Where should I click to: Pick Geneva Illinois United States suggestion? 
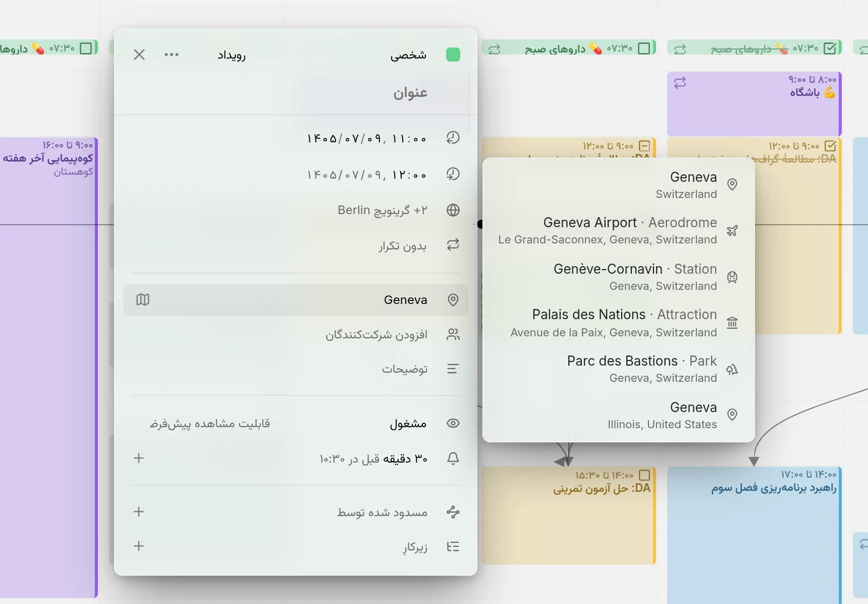[x=618, y=415]
